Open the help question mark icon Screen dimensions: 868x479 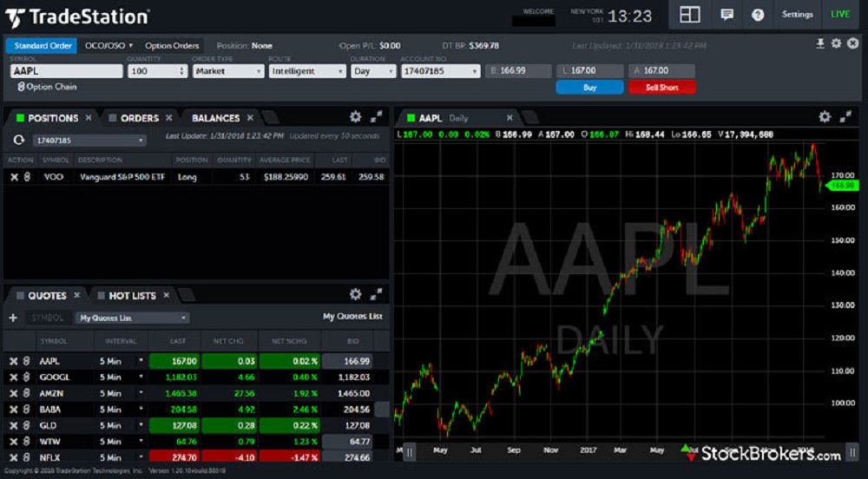tap(757, 15)
